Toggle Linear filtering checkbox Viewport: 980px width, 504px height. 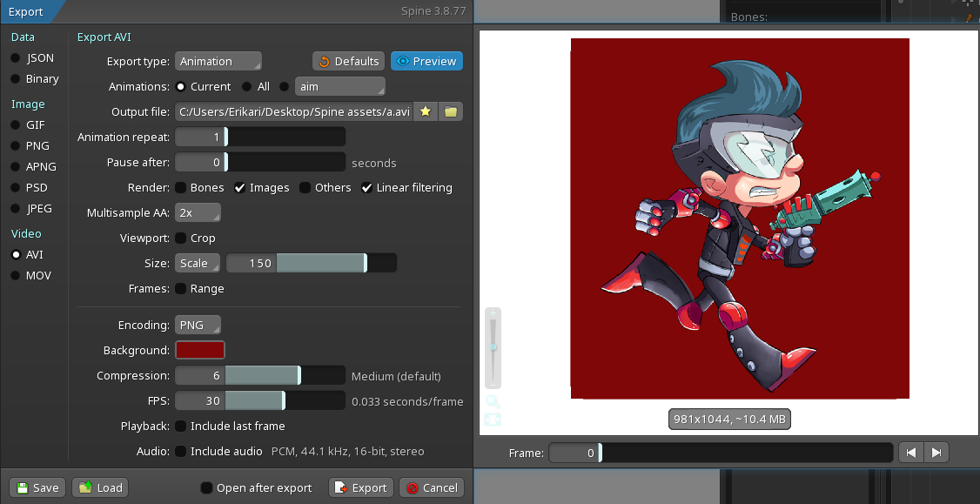click(x=367, y=188)
